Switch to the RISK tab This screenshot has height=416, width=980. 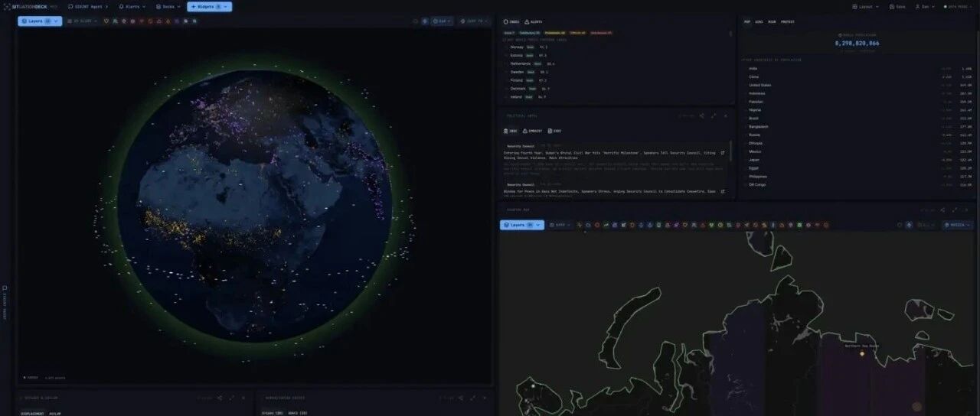tap(772, 22)
